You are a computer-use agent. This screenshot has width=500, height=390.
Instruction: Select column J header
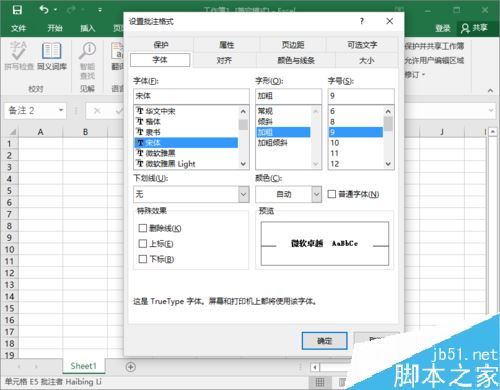442,132
